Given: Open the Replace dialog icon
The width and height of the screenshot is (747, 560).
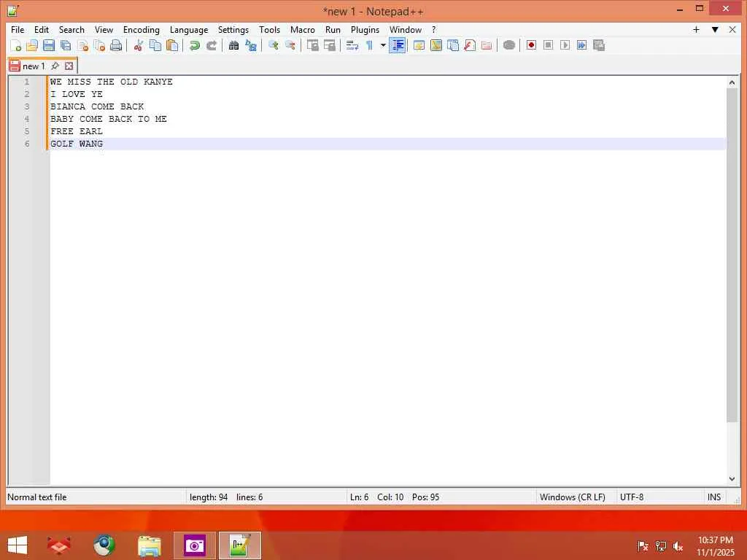Looking at the screenshot, I should click(251, 45).
